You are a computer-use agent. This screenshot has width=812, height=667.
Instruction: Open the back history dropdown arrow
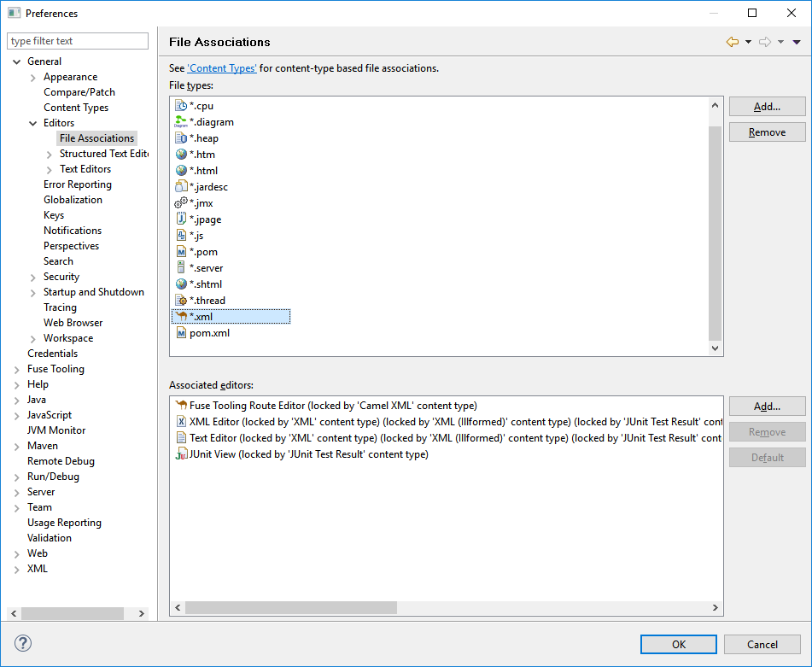tap(748, 42)
